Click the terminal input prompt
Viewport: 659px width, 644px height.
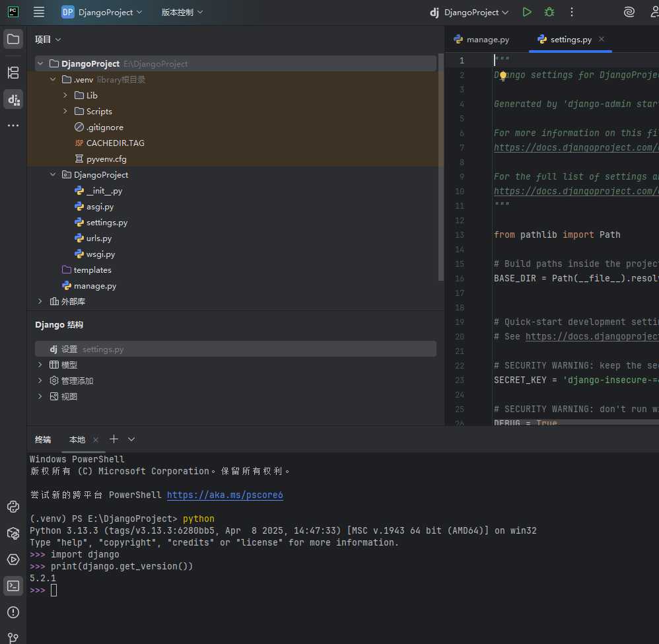[53, 590]
